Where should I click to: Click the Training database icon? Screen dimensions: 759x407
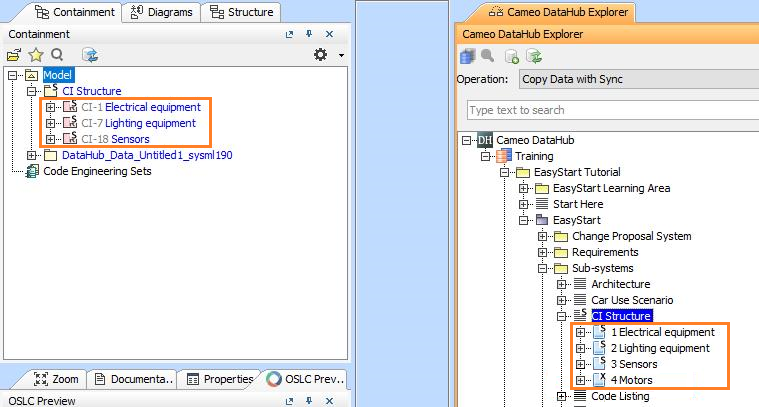pyautogui.click(x=504, y=156)
